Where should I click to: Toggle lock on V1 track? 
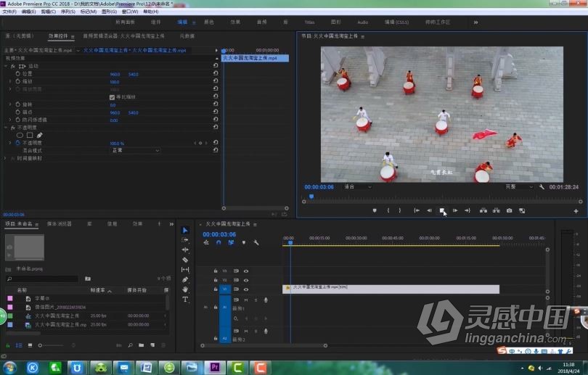(216, 289)
